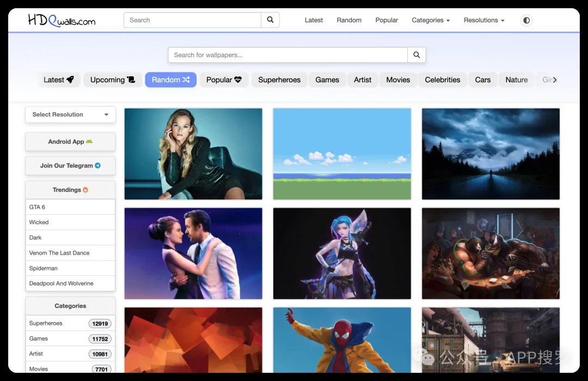The width and height of the screenshot is (588, 381).
Task: Open the Venom The Last Dance link
Action: coord(70,253)
